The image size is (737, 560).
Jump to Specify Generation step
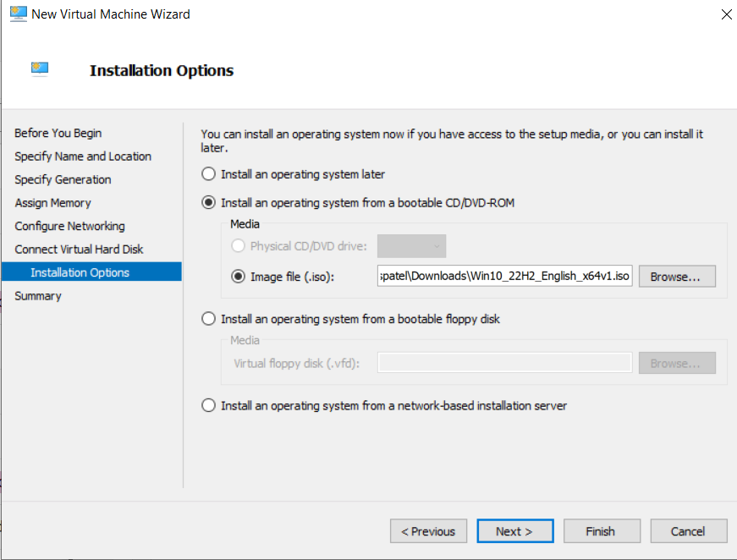[63, 179]
